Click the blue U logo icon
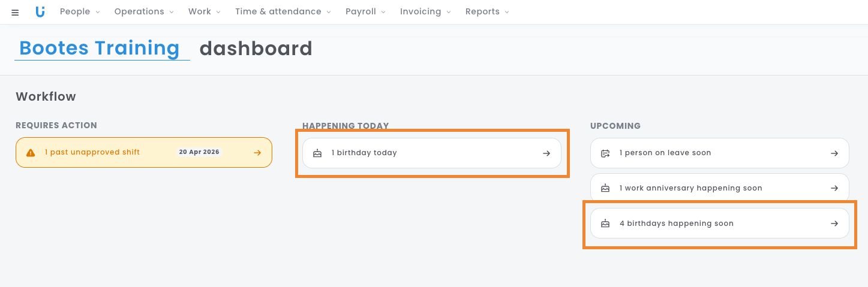The width and height of the screenshot is (868, 287). pyautogui.click(x=40, y=12)
